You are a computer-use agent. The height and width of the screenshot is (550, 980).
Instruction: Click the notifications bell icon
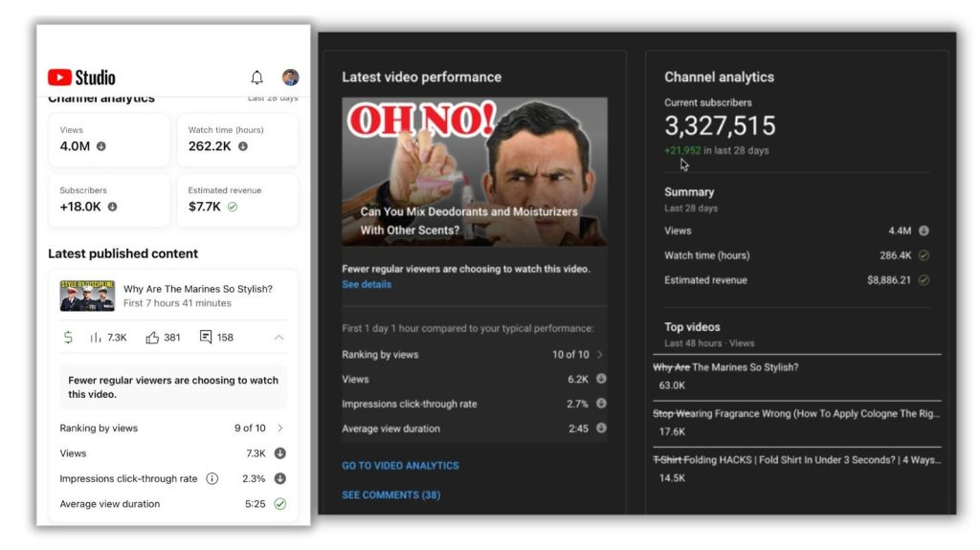256,77
